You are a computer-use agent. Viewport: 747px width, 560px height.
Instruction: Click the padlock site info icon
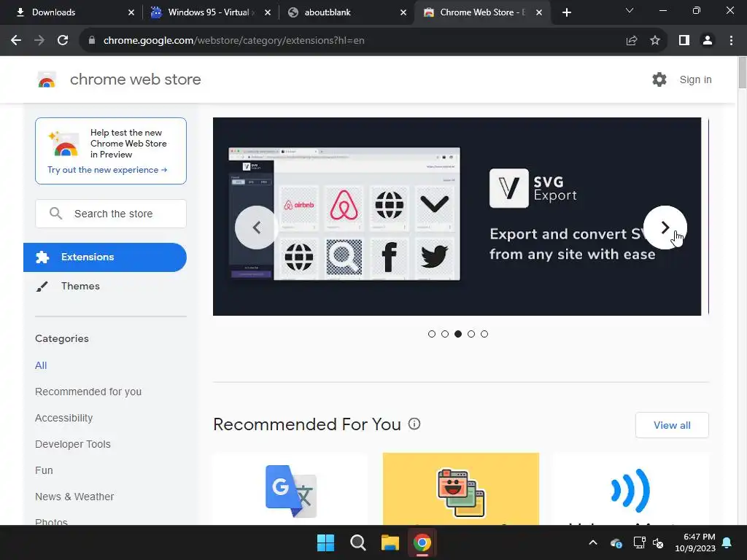(x=91, y=41)
